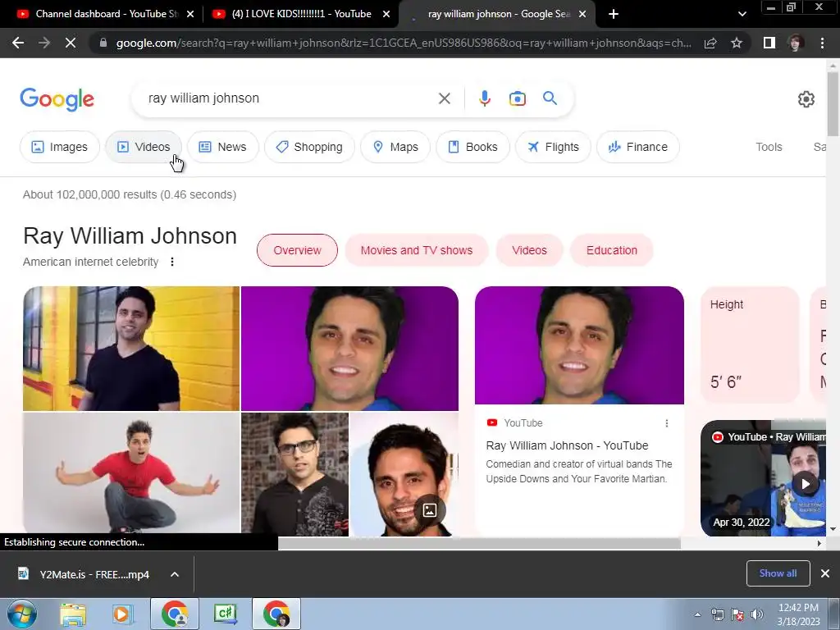This screenshot has height=630, width=840.
Task: Click the image gallery icon on photo
Action: click(x=430, y=510)
